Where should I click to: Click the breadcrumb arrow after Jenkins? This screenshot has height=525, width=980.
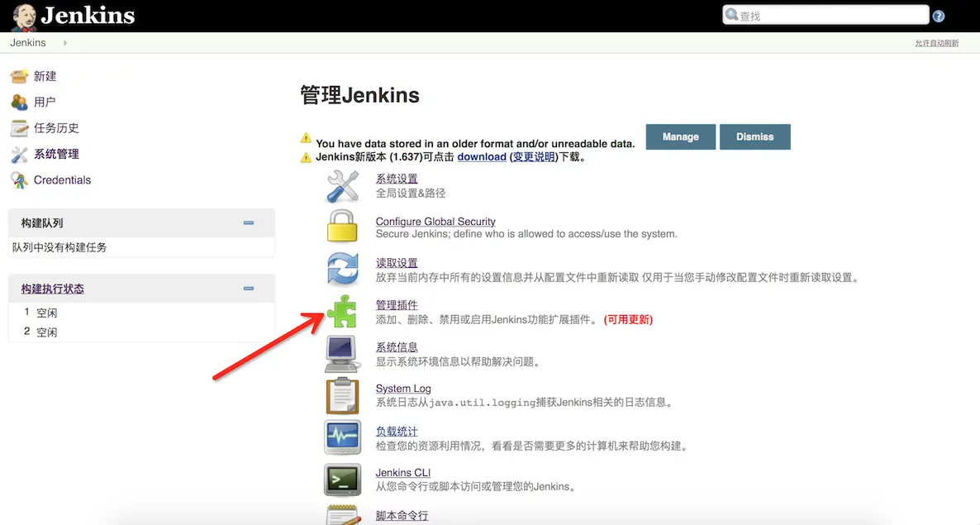[65, 42]
